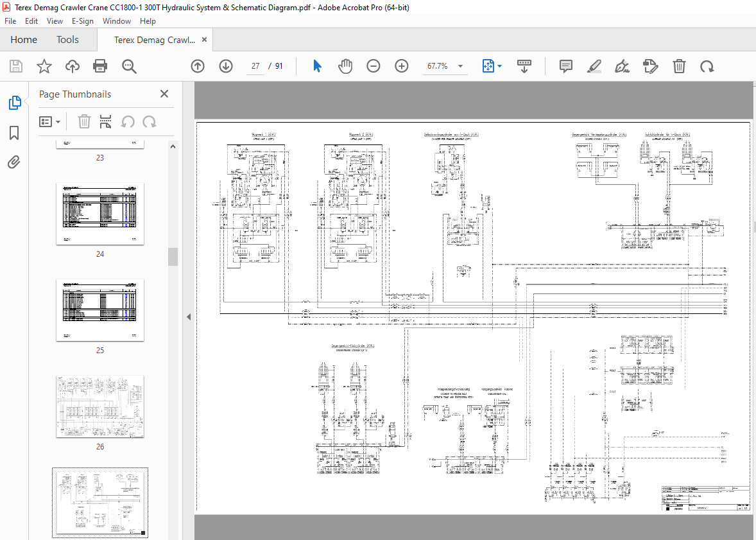Click the Fit page icon
756x540 pixels.
(x=488, y=66)
